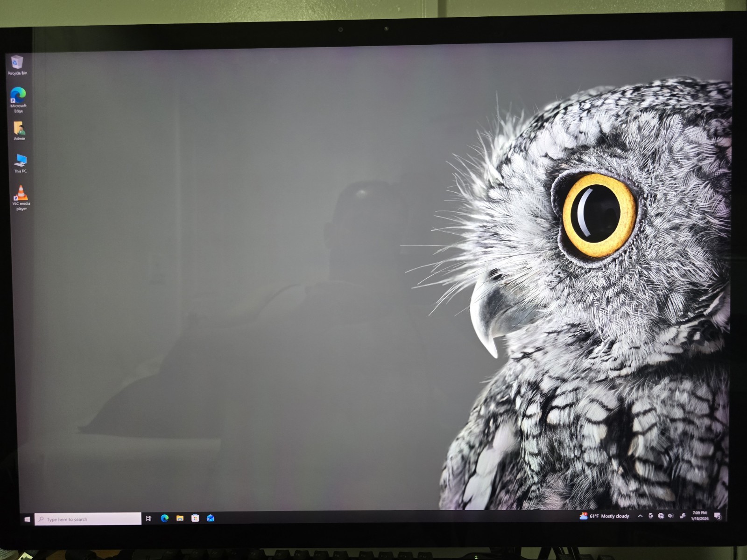Open the Mail app in taskbar
Image resolution: width=747 pixels, height=560 pixels.
tap(211, 518)
